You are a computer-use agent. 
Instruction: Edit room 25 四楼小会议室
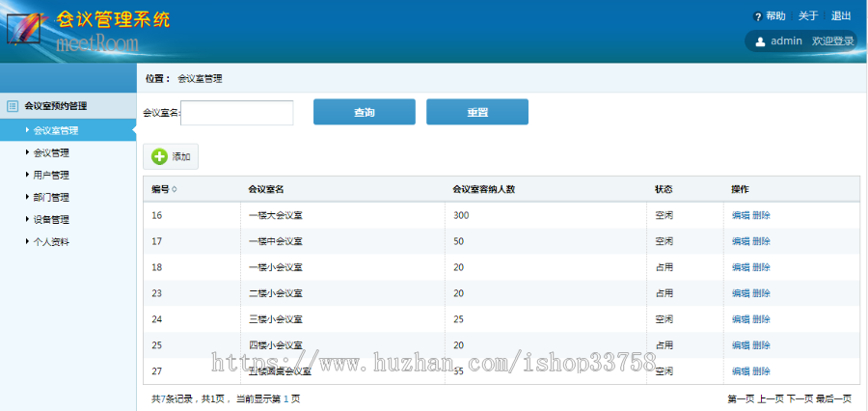[x=741, y=345]
